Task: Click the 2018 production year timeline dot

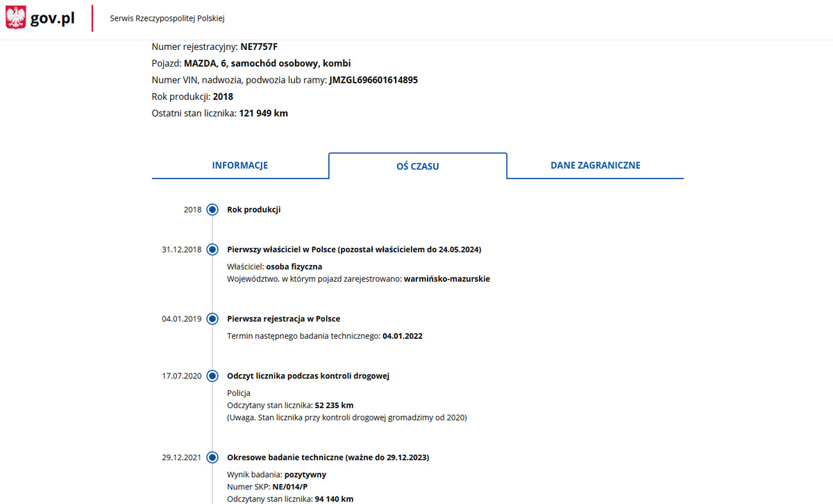Action: (x=212, y=210)
